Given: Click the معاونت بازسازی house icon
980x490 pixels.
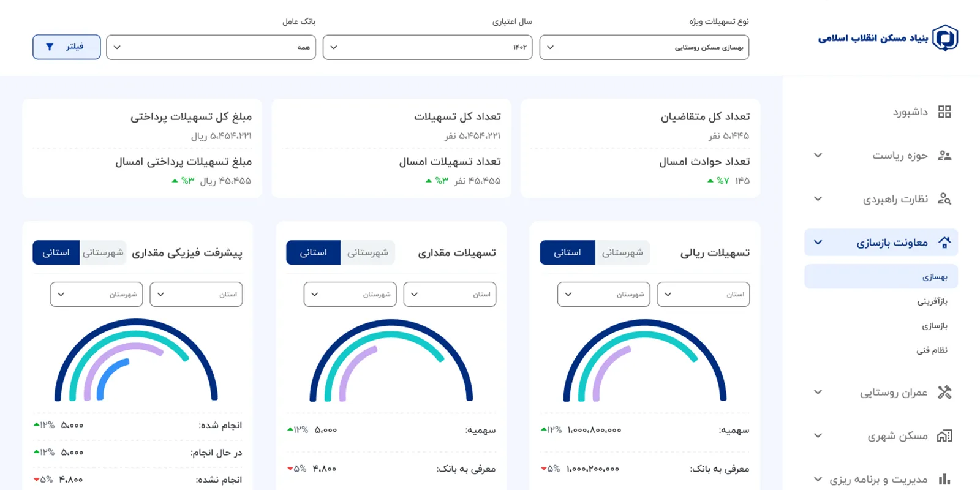Looking at the screenshot, I should click(944, 243).
